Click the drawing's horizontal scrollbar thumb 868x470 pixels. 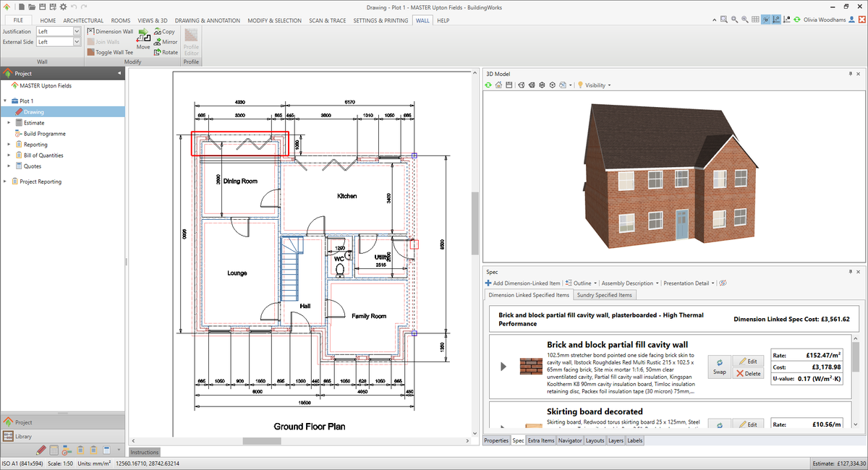click(x=261, y=441)
